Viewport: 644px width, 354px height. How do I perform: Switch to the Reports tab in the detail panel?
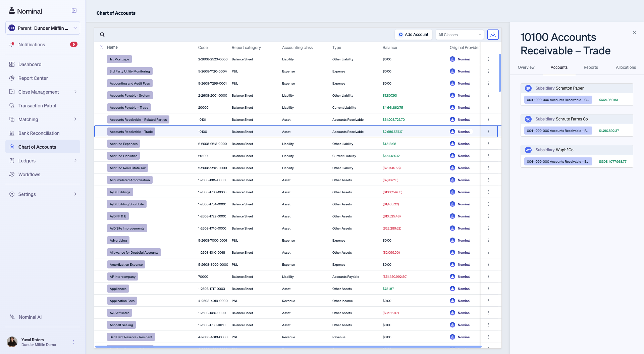591,67
